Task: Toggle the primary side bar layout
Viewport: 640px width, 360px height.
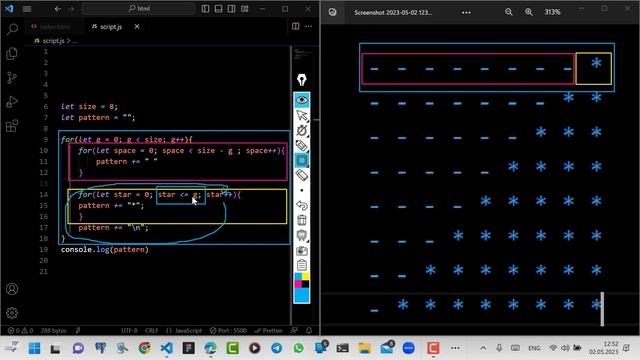Action: click(x=205, y=9)
